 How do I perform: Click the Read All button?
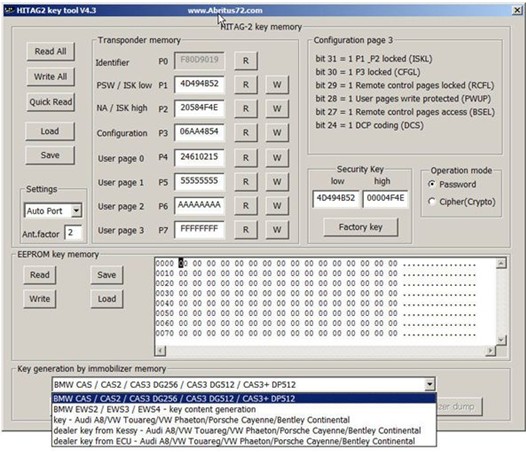[50, 51]
